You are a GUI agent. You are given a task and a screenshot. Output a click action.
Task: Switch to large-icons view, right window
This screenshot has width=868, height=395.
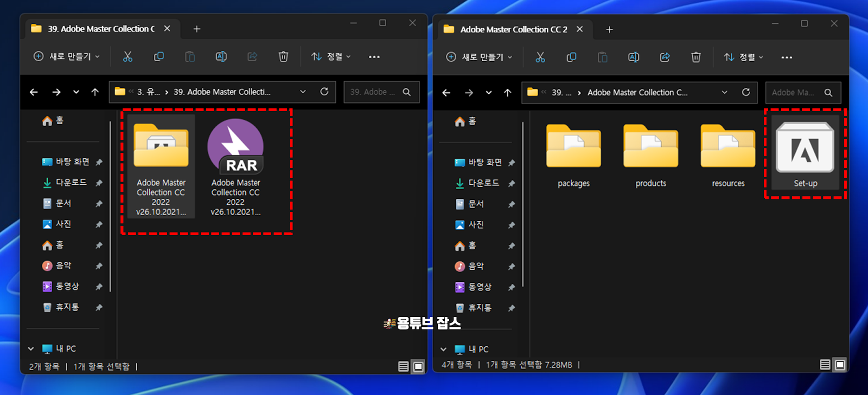point(840,365)
